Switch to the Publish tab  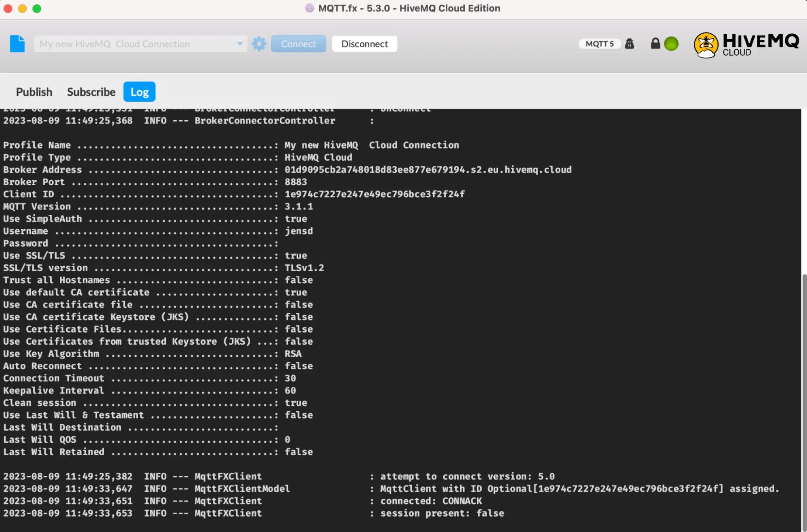[34, 92]
